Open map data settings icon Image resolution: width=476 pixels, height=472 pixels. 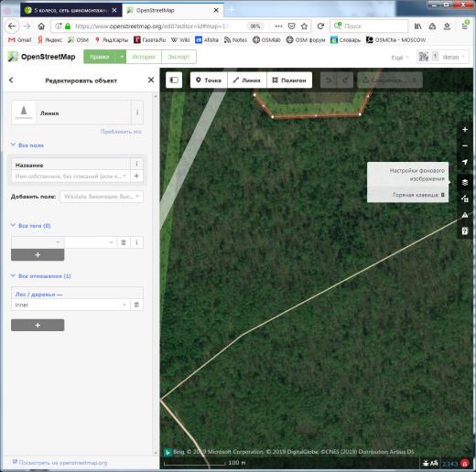tap(465, 198)
